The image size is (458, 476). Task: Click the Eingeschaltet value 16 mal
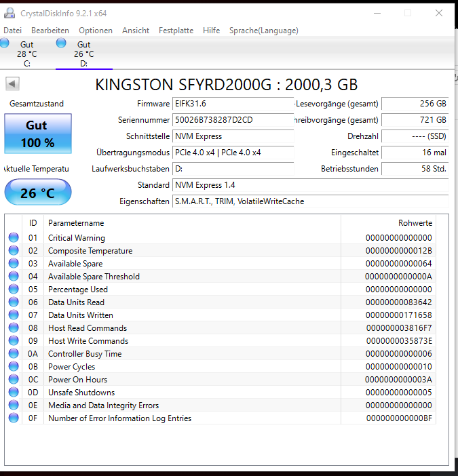415,153
